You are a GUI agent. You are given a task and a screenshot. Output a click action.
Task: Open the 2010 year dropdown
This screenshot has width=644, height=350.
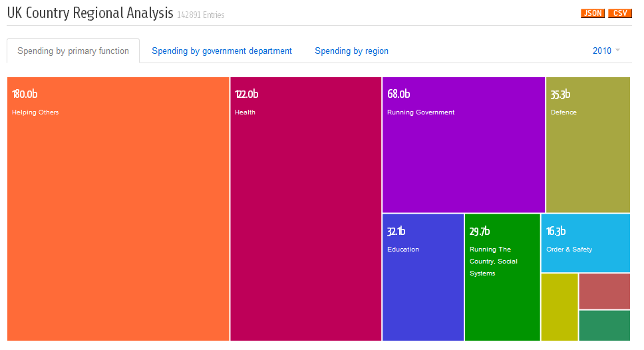coord(606,51)
